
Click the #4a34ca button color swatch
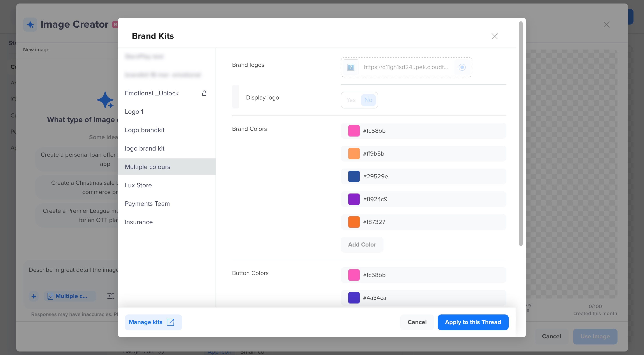[354, 298]
